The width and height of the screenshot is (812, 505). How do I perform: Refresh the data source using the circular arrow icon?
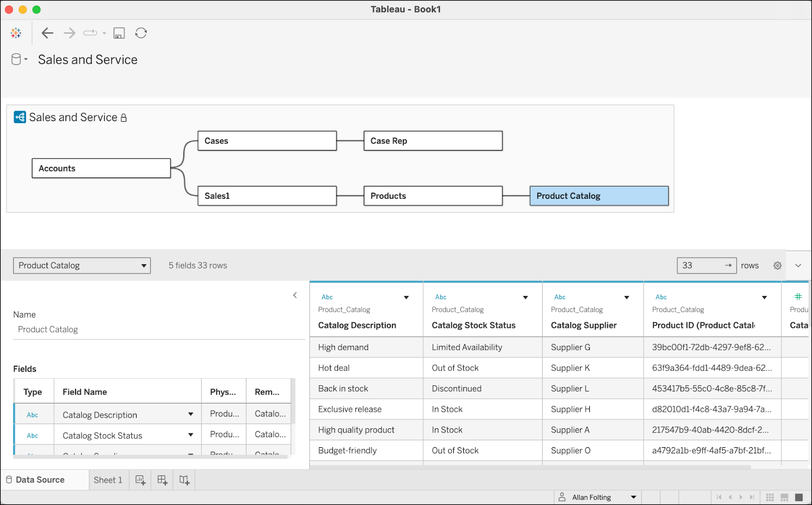click(141, 33)
